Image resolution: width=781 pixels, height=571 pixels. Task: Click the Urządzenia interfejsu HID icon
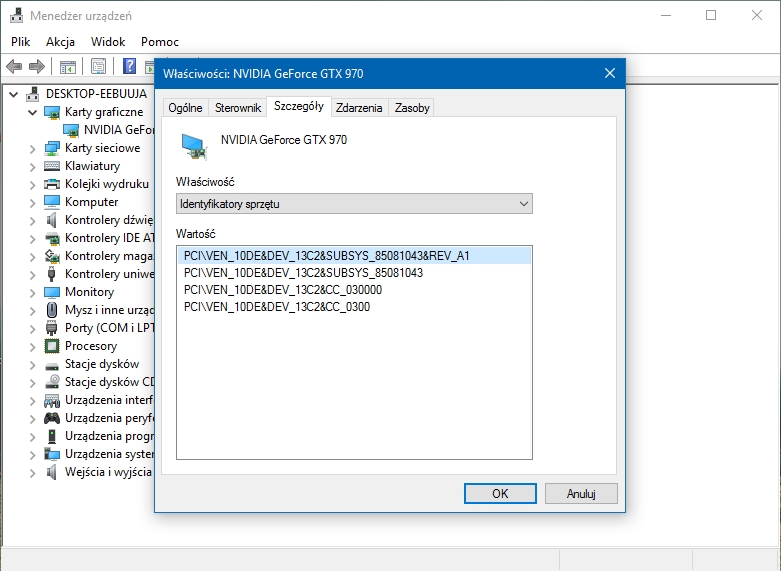(x=52, y=400)
